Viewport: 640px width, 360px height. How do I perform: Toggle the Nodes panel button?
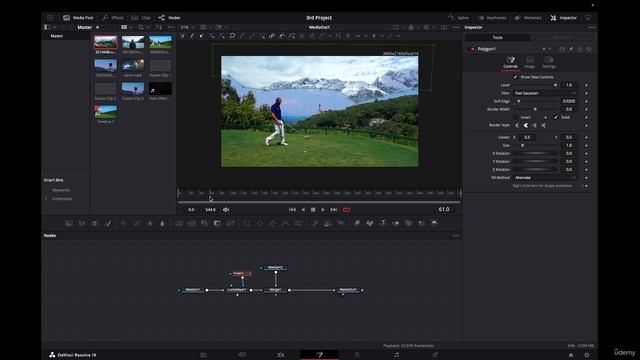click(169, 18)
